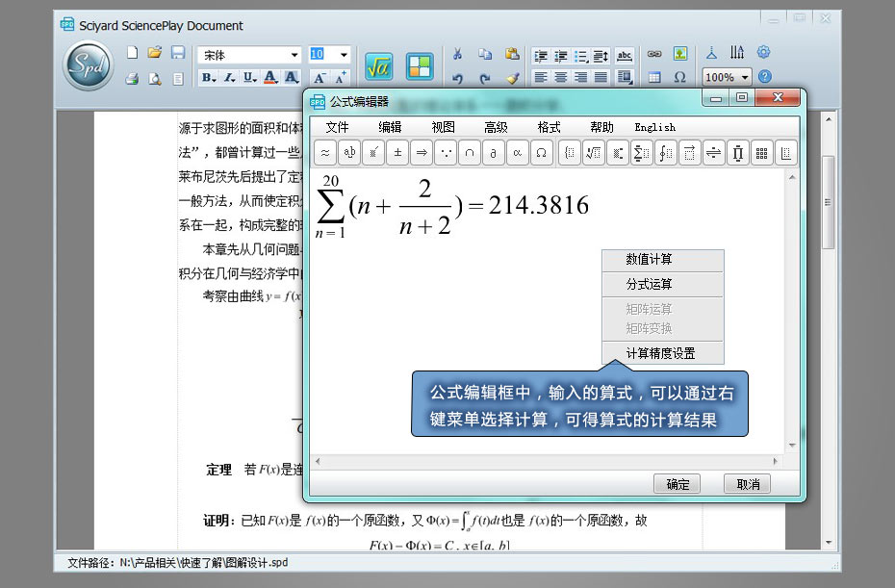Select the format painter brush icon
The width and height of the screenshot is (895, 588).
tap(512, 78)
